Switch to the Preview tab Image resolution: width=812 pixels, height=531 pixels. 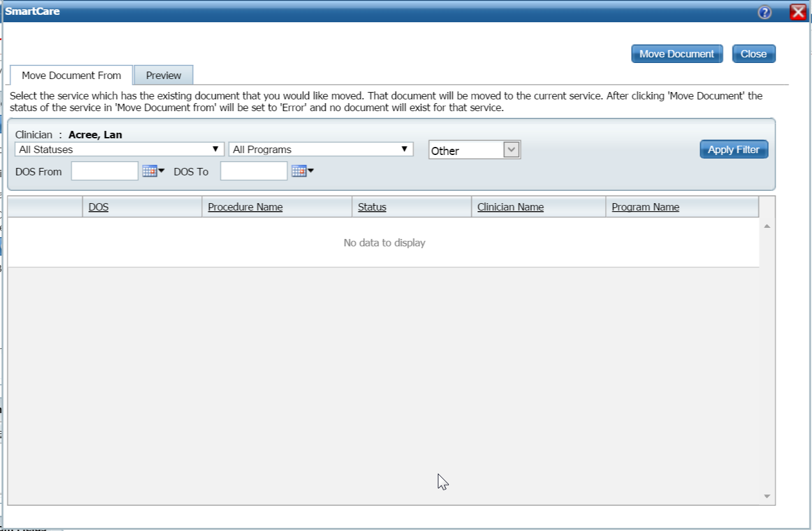click(164, 75)
